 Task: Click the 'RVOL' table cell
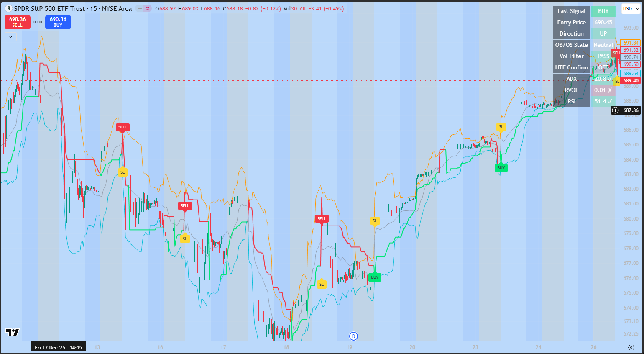(572, 90)
